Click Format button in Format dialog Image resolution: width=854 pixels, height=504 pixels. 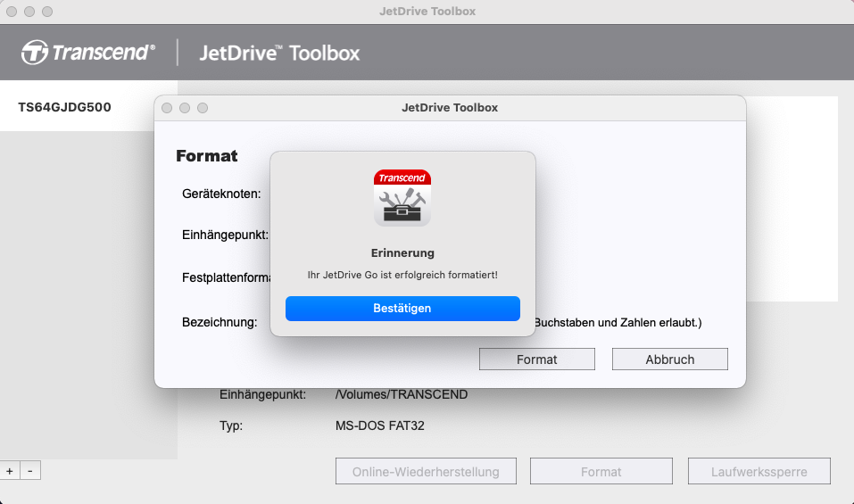[x=537, y=359]
